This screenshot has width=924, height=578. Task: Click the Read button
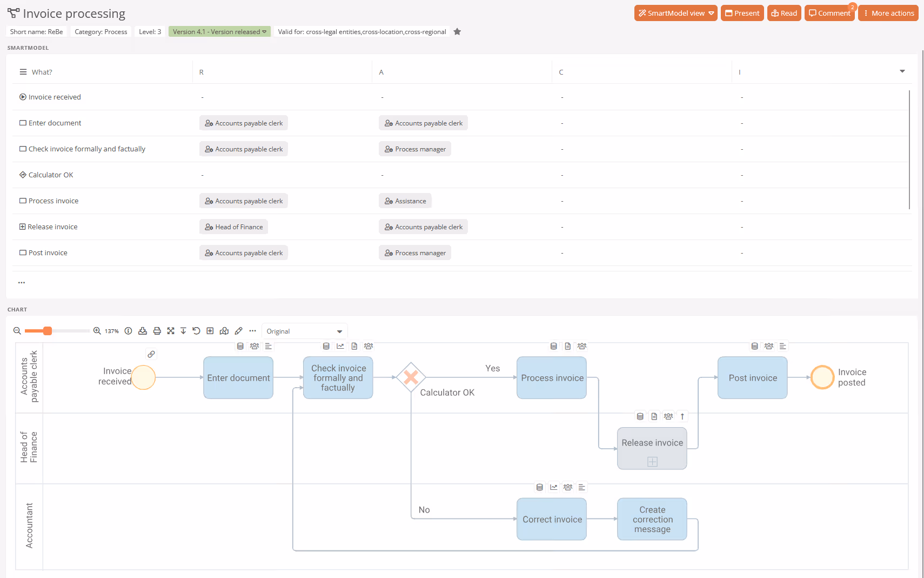click(784, 14)
